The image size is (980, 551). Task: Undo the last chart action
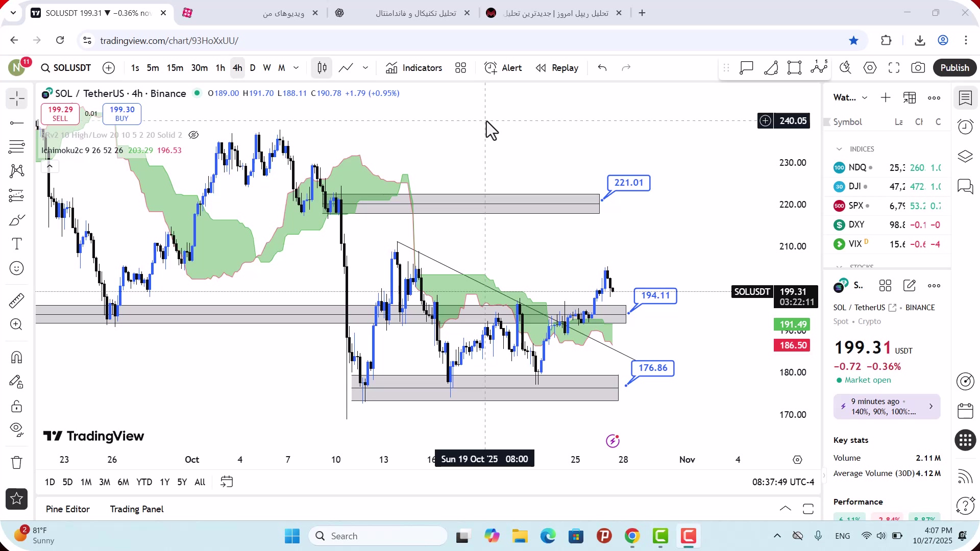click(x=602, y=68)
